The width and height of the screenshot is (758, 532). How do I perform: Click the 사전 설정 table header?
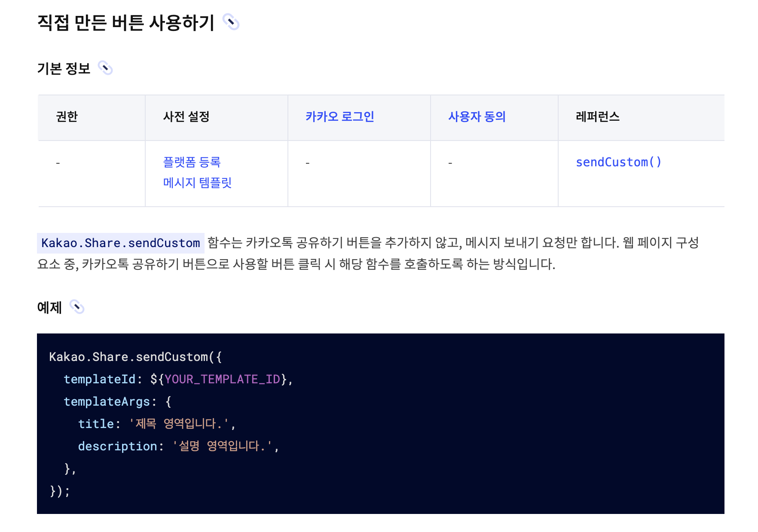[x=186, y=116]
